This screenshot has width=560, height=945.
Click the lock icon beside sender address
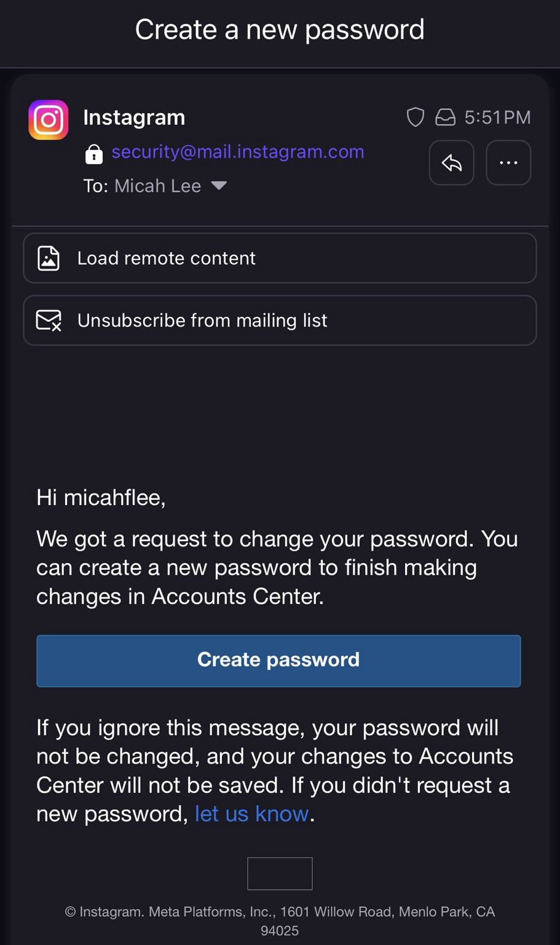(93, 154)
